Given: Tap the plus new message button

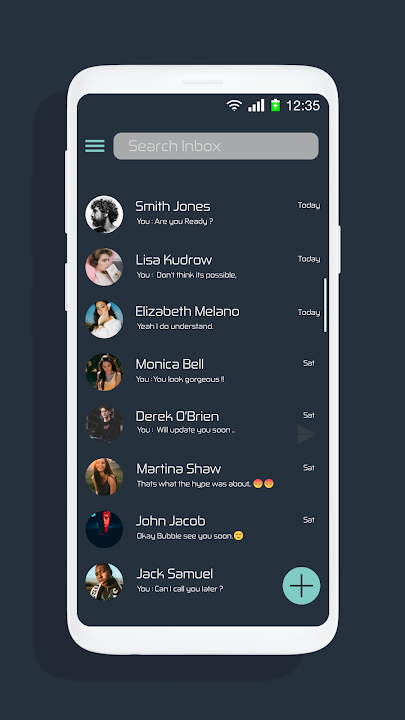Looking at the screenshot, I should point(301,585).
